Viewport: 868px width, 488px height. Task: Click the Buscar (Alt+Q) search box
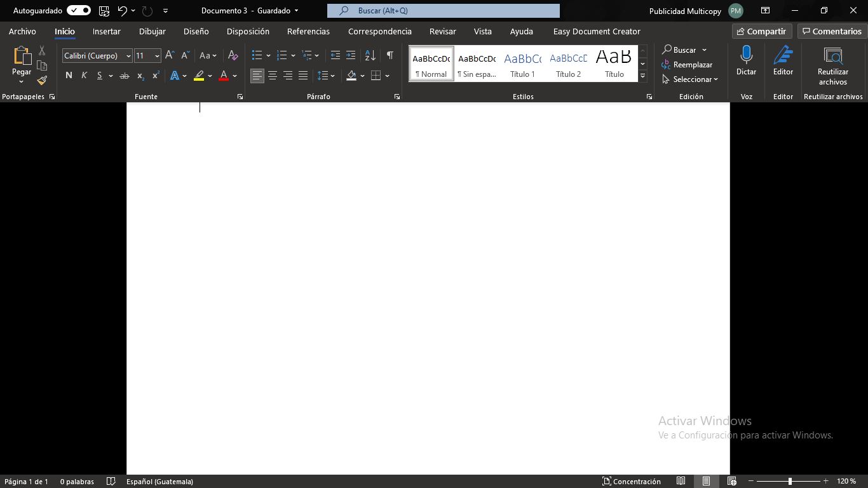pyautogui.click(x=444, y=11)
